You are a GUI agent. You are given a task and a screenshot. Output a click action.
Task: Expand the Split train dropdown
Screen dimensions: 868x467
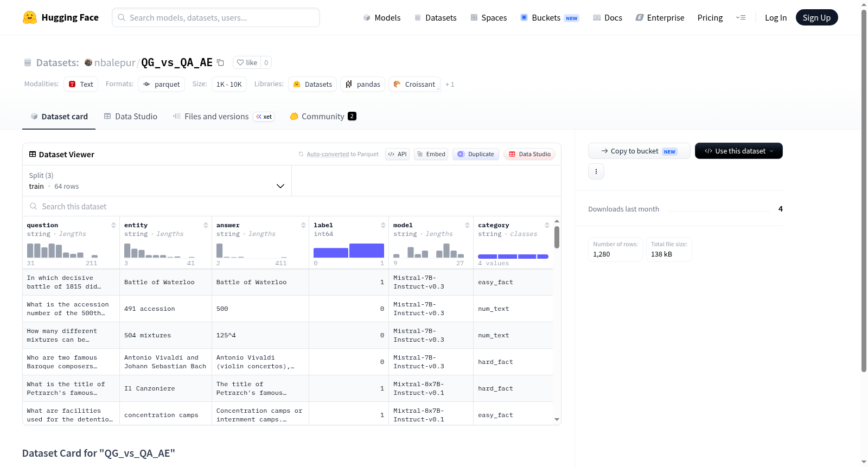click(157, 181)
